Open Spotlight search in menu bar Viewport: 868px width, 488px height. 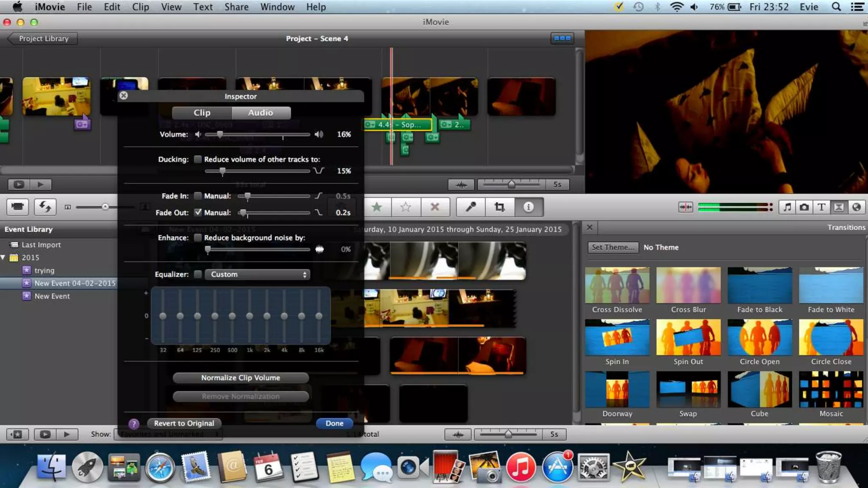coord(836,7)
